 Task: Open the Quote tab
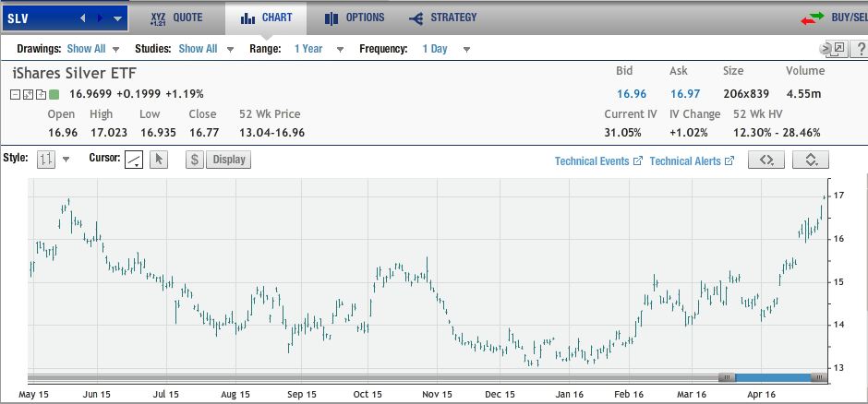(176, 18)
